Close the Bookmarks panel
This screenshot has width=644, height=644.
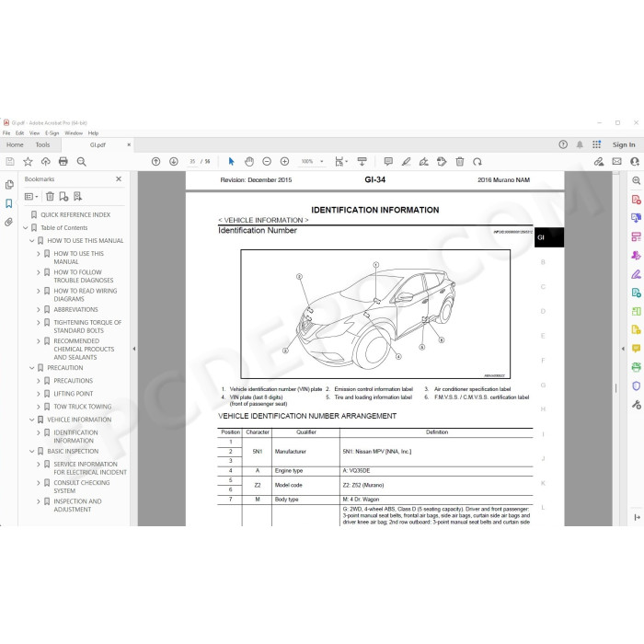pyautogui.click(x=119, y=179)
